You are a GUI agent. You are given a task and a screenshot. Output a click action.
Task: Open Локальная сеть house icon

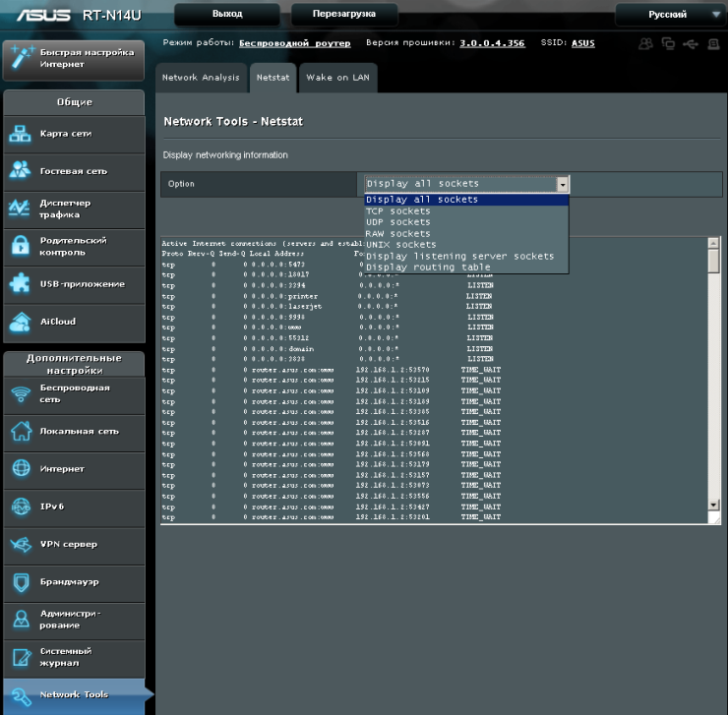pyautogui.click(x=21, y=431)
